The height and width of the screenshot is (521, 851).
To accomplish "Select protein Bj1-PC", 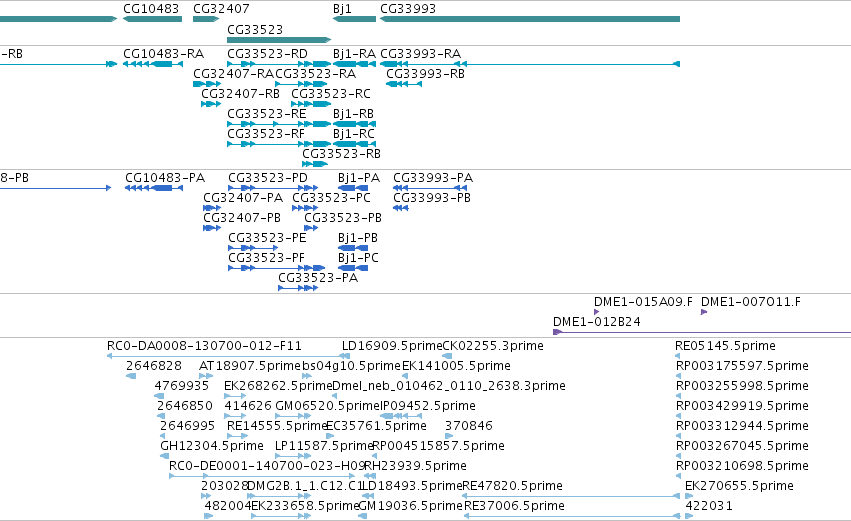I will [353, 268].
